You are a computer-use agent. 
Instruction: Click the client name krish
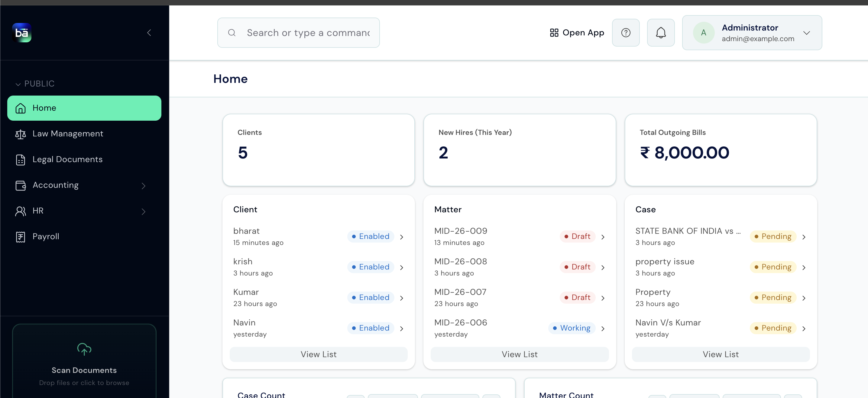243,261
